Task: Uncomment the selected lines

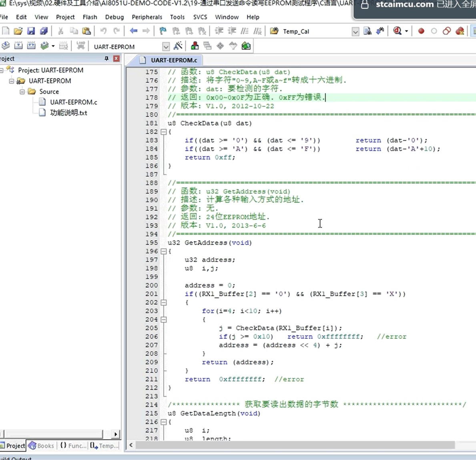Action: [x=257, y=31]
